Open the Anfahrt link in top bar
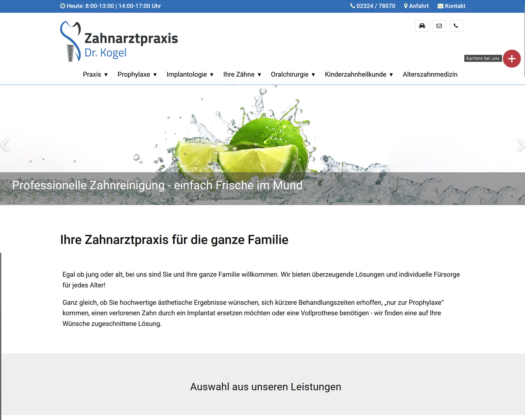 [x=416, y=6]
